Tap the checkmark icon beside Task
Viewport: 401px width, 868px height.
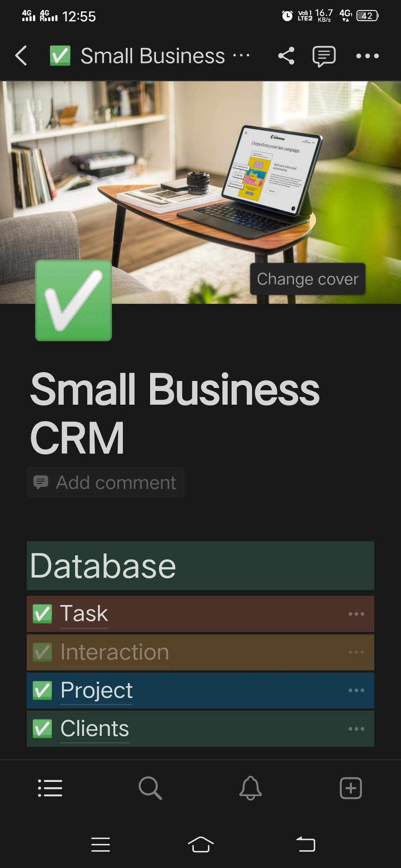coord(42,614)
